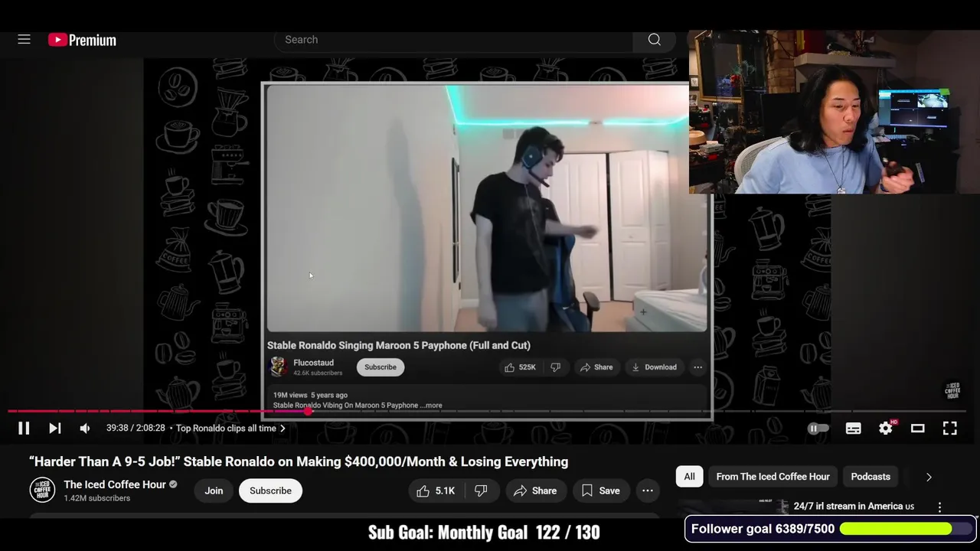Open the YouTube hamburger guide menu
Viewport: 980px width, 551px height.
point(24,40)
